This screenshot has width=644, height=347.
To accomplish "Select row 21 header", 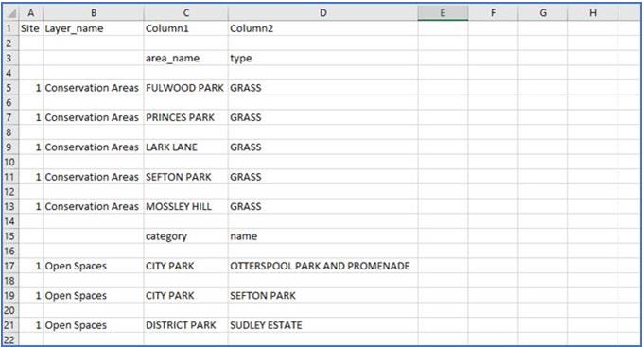I will pos(10,325).
